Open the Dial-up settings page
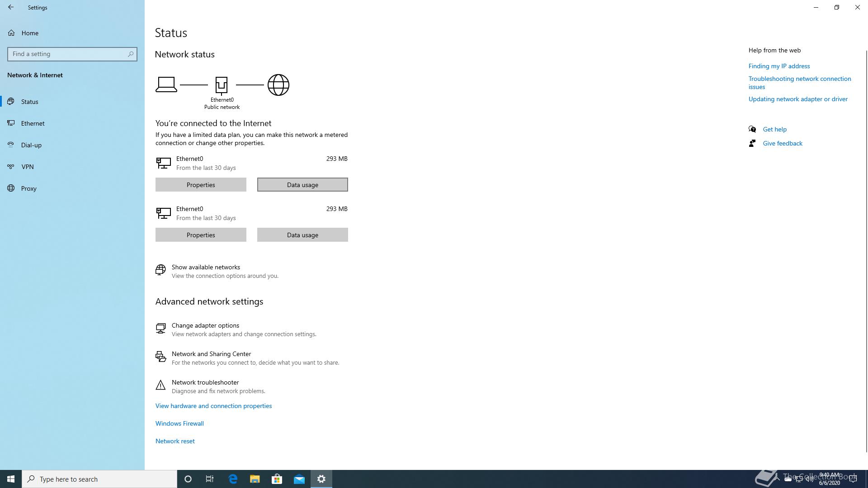The image size is (868, 488). tap(72, 145)
